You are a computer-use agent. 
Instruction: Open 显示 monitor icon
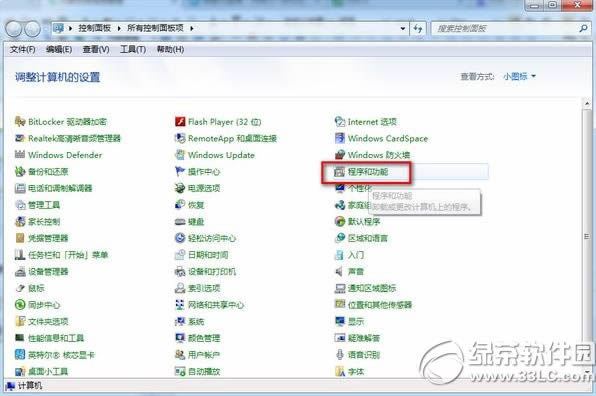[x=339, y=322]
